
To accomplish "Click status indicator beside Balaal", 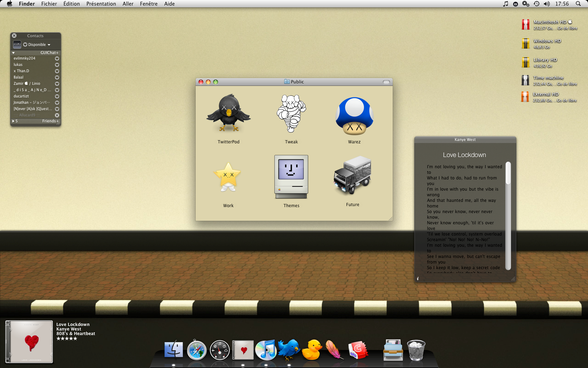I will pos(57,77).
